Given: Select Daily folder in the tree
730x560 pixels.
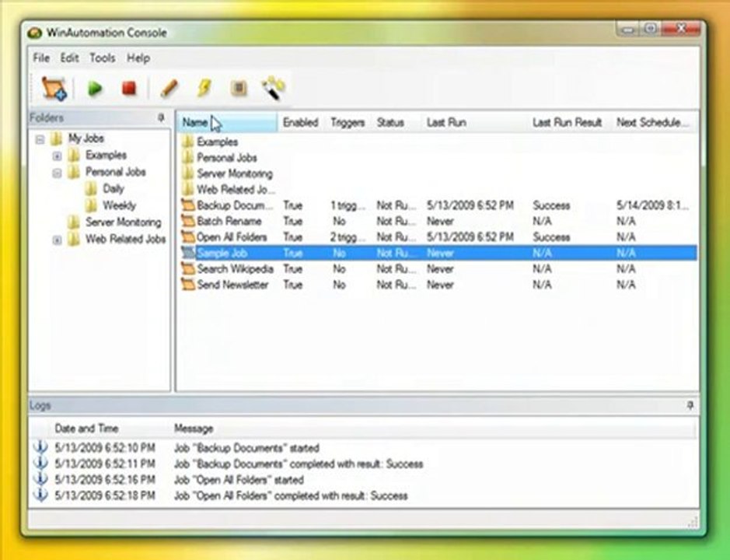Looking at the screenshot, I should coord(114,189).
